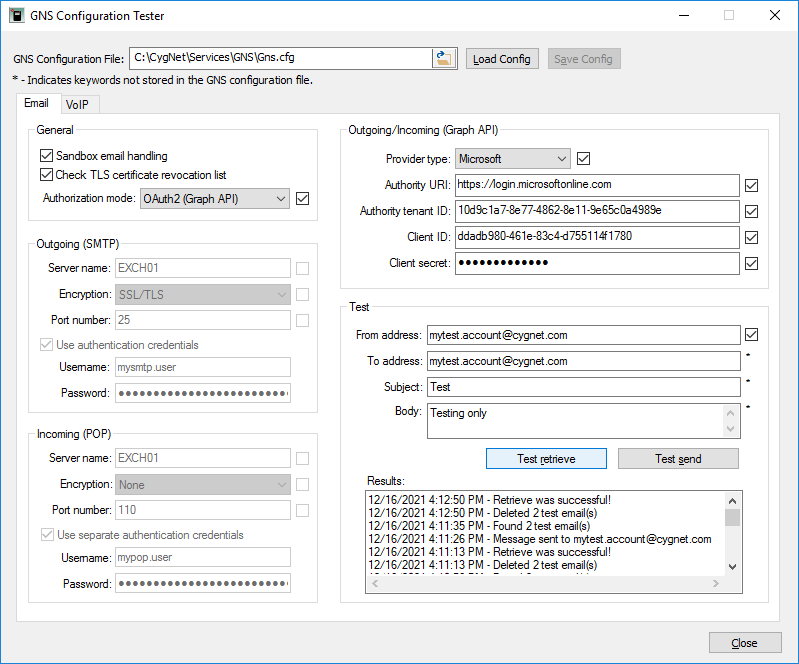Click Results list scroll up arrow

click(733, 501)
